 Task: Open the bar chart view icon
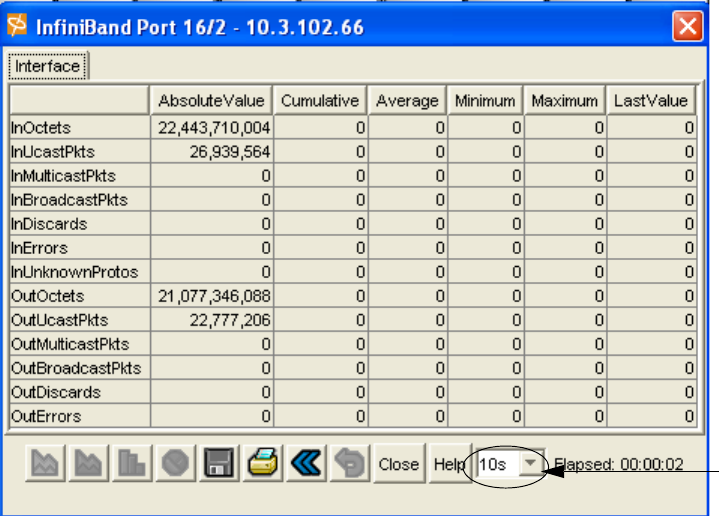(132, 463)
